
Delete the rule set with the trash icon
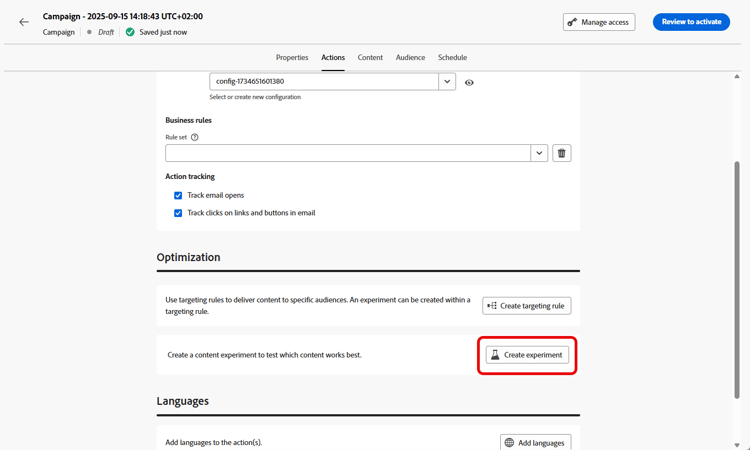click(x=562, y=153)
